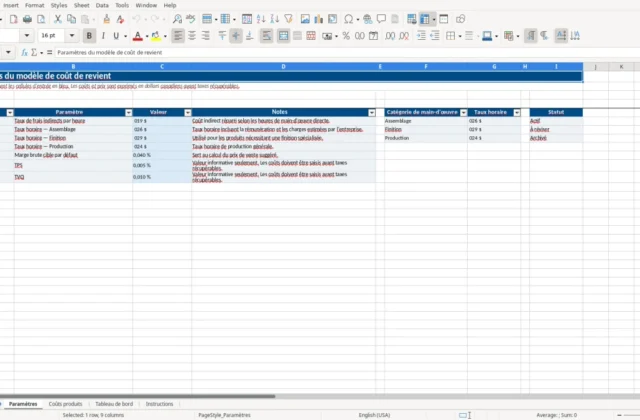Open the font size dropdown
Screen dimensions: 640x420
pyautogui.click(x=72, y=36)
